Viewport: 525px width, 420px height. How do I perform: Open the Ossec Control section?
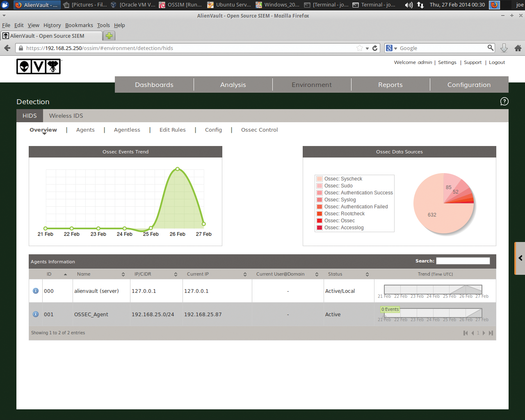[260, 130]
